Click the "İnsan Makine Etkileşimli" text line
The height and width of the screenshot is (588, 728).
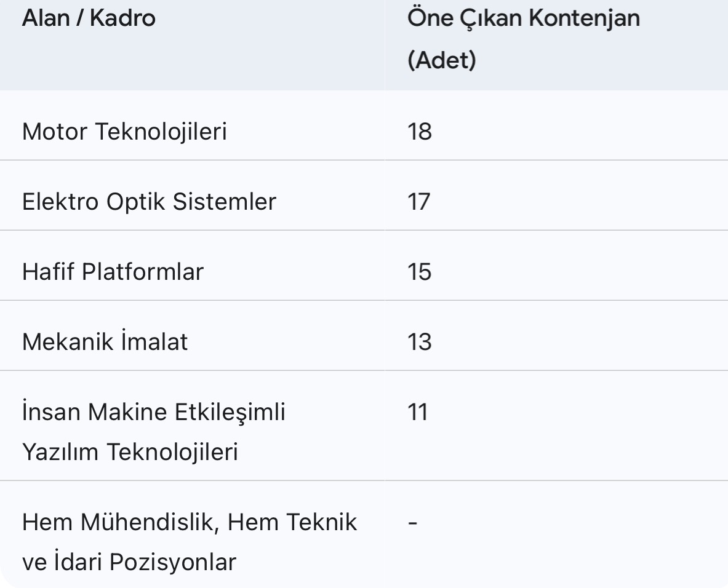pyautogui.click(x=154, y=412)
